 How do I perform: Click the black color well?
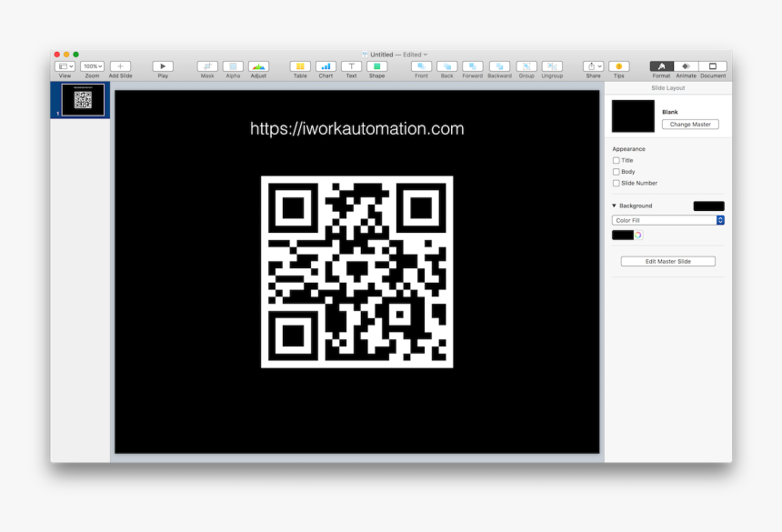coord(622,235)
